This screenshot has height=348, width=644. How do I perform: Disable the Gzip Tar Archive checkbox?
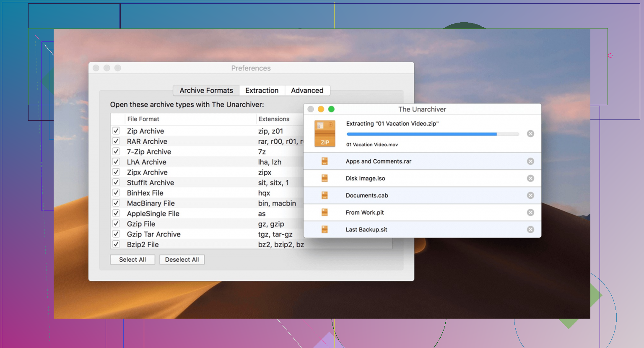(x=117, y=234)
